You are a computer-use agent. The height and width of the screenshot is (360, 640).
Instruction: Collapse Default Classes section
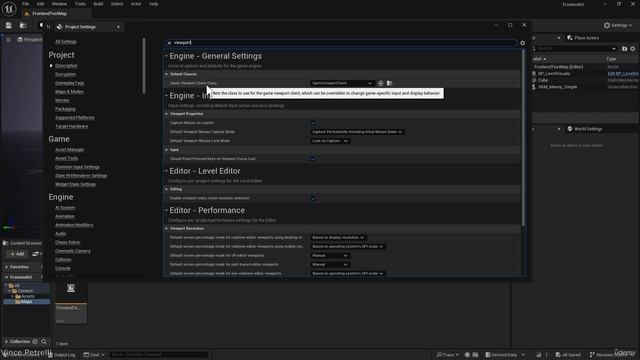pos(167,74)
